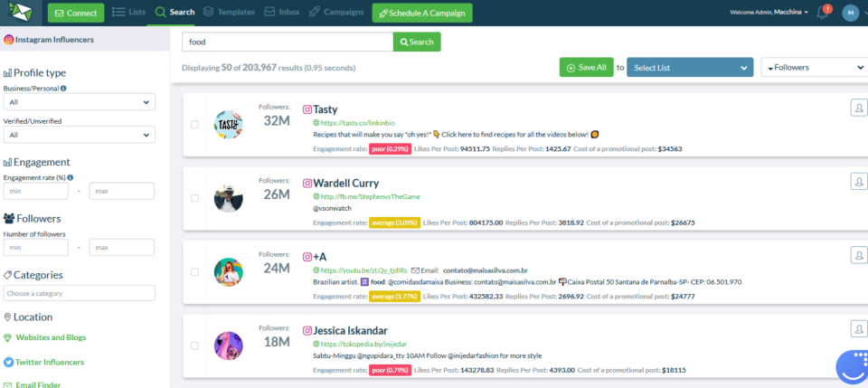Click the envelope logo icon
The image size is (868, 388).
coord(20,12)
